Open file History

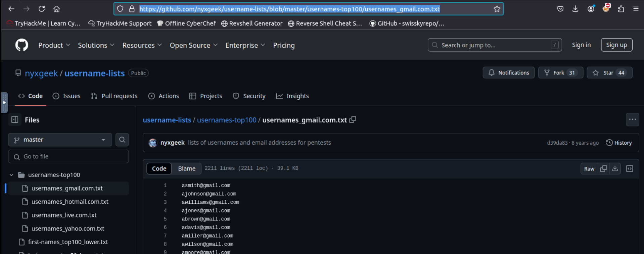click(x=619, y=143)
